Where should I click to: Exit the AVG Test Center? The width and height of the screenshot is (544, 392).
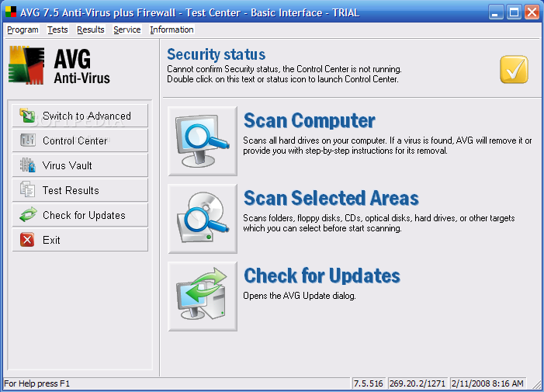click(x=80, y=240)
